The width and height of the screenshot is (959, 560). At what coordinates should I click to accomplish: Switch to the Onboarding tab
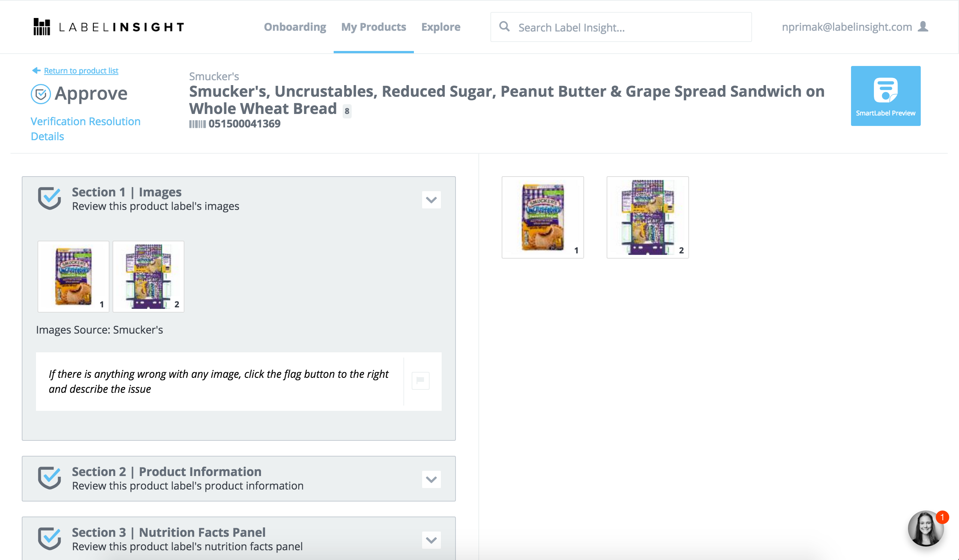pyautogui.click(x=295, y=27)
